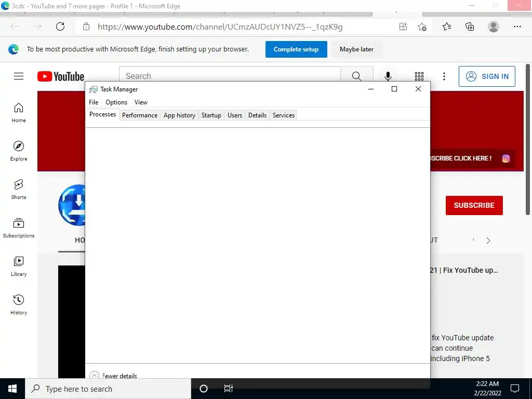Close the Task Manager window

pos(418,89)
